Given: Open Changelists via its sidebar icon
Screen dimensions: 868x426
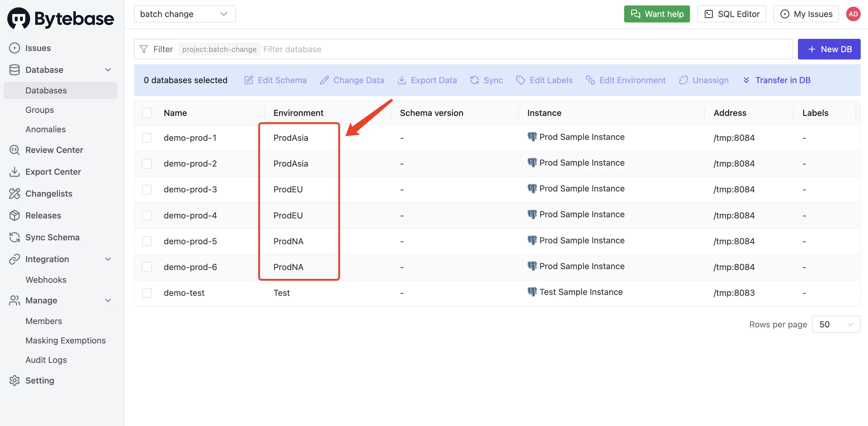Looking at the screenshot, I should click(x=14, y=194).
